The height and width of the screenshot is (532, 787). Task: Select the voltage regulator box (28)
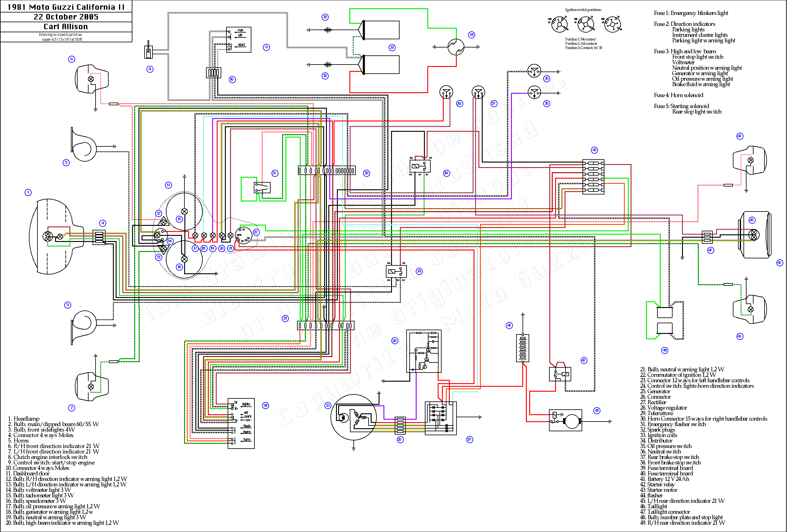(424, 351)
